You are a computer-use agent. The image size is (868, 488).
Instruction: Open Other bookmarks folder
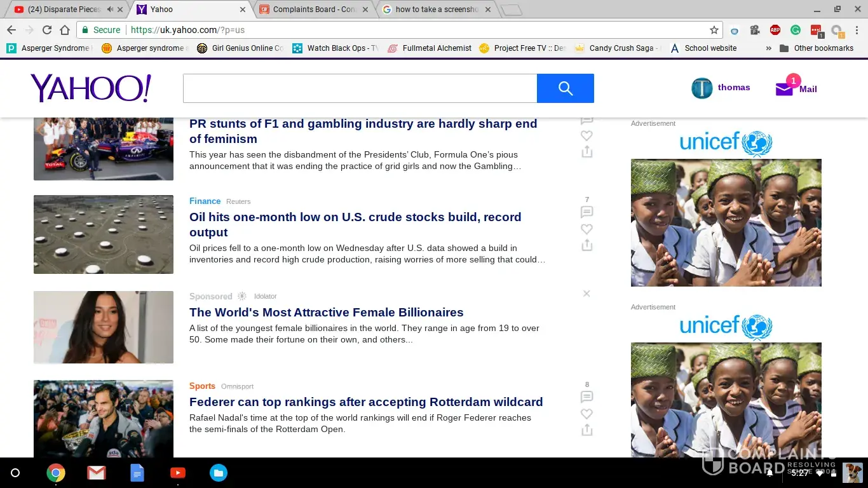(x=817, y=48)
